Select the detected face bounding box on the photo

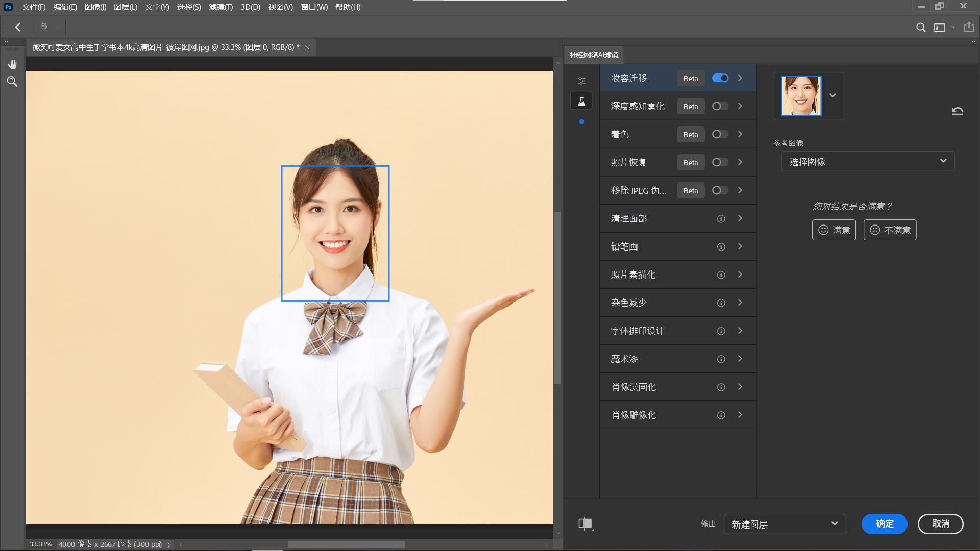coord(335,233)
